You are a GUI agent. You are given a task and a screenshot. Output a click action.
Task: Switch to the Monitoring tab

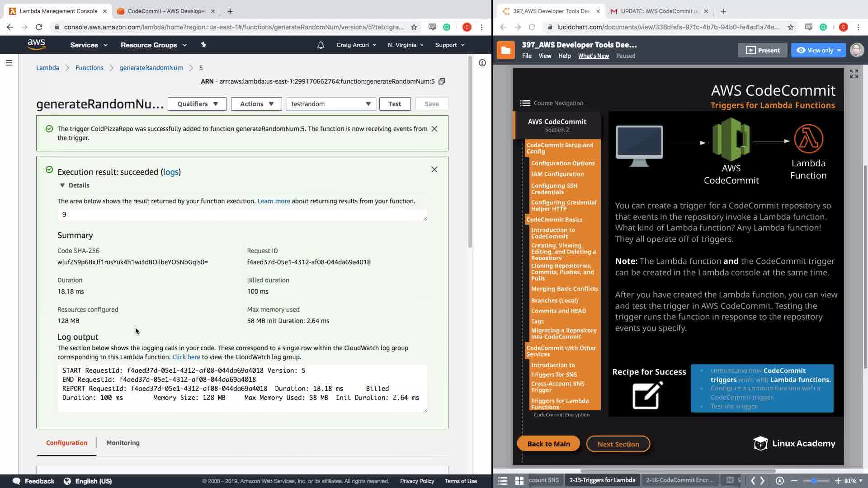123,443
